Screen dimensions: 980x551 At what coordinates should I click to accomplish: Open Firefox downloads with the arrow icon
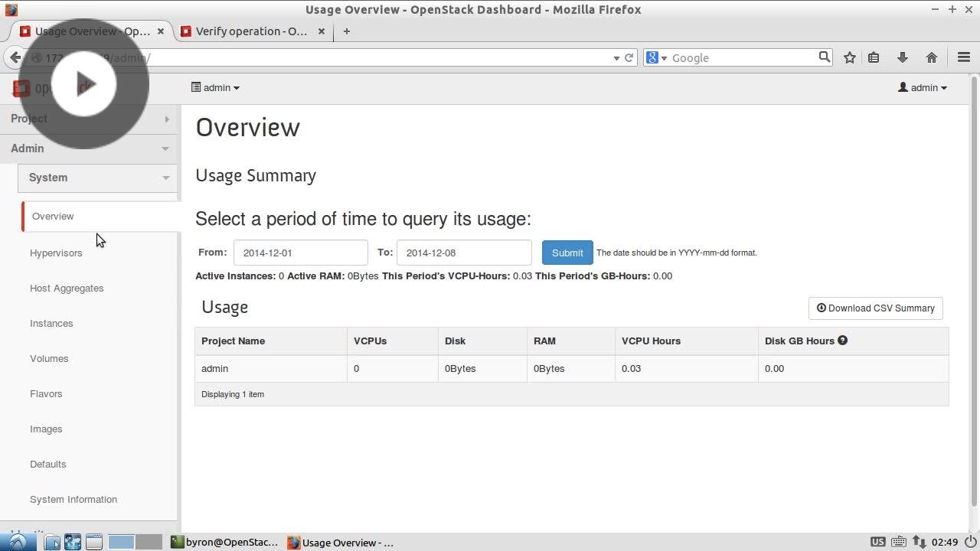point(902,57)
